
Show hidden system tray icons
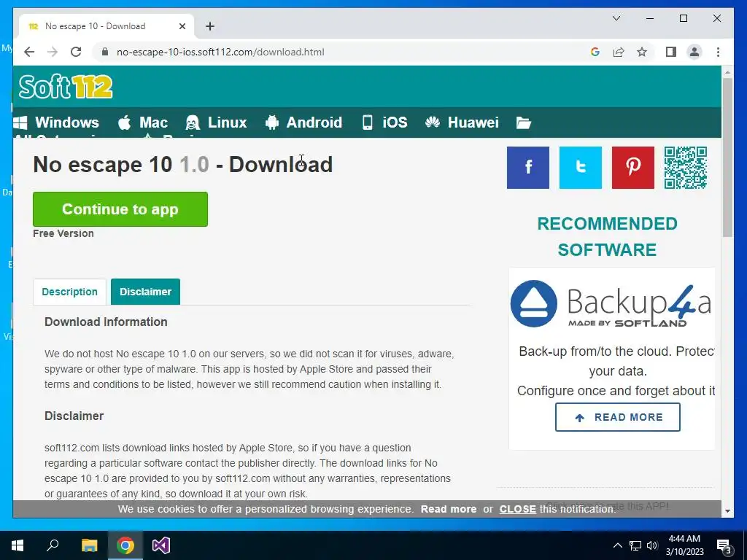click(617, 545)
